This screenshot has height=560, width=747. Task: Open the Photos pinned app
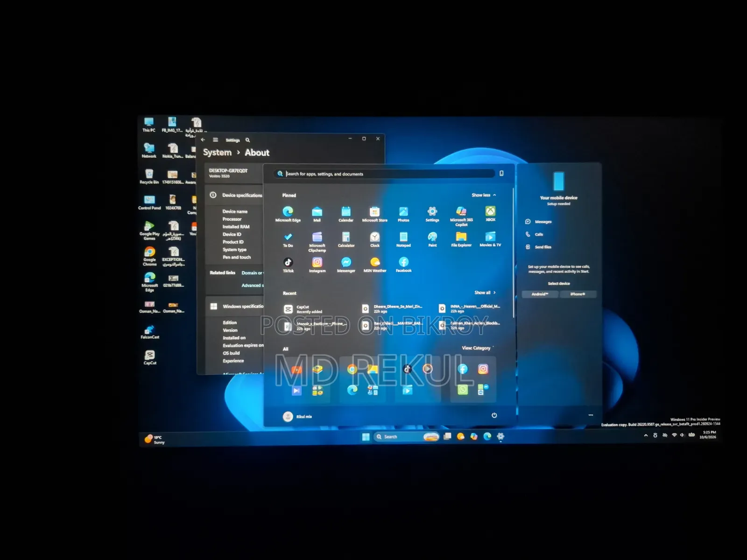pos(403,214)
